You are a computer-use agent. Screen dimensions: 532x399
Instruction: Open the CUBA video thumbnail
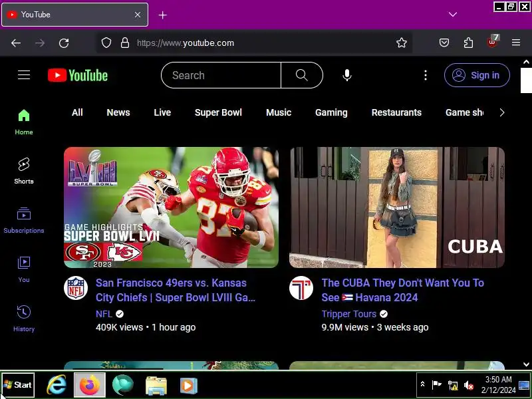(x=397, y=207)
